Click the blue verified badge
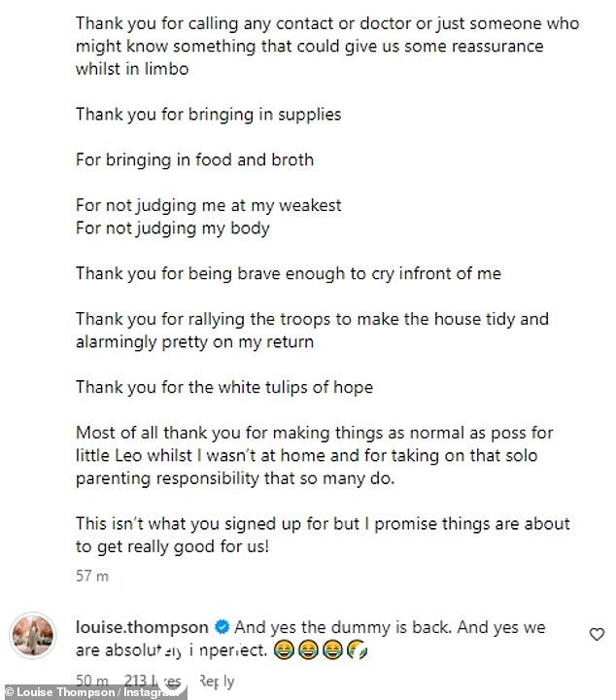Screen dimensions: 616x700 (x=222, y=627)
